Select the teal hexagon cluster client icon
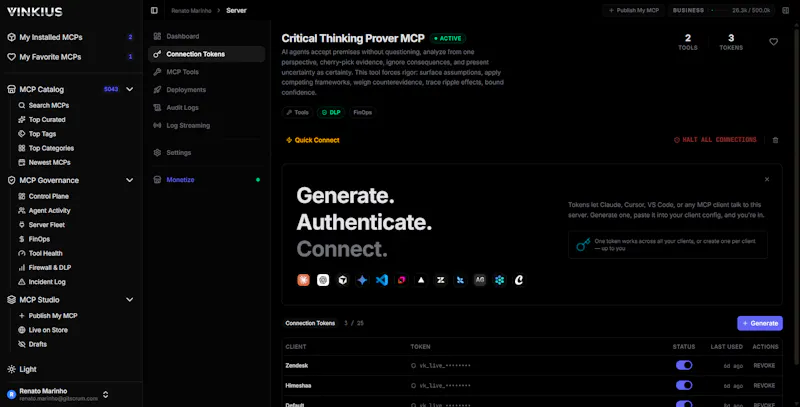 (x=499, y=280)
